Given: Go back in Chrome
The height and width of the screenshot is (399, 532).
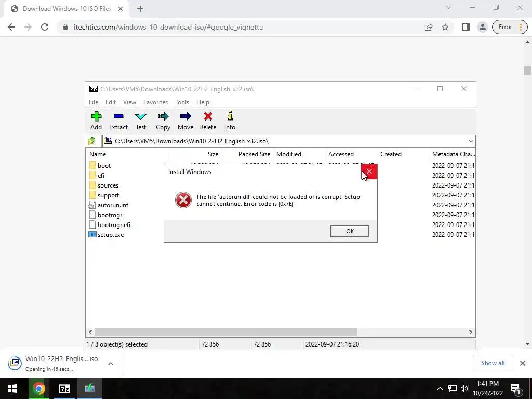Looking at the screenshot, I should pos(11,27).
